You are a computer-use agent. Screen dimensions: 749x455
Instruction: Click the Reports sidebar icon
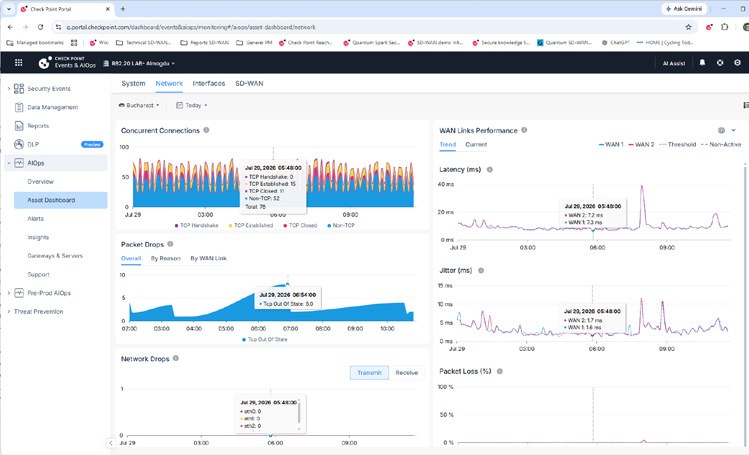tap(19, 126)
